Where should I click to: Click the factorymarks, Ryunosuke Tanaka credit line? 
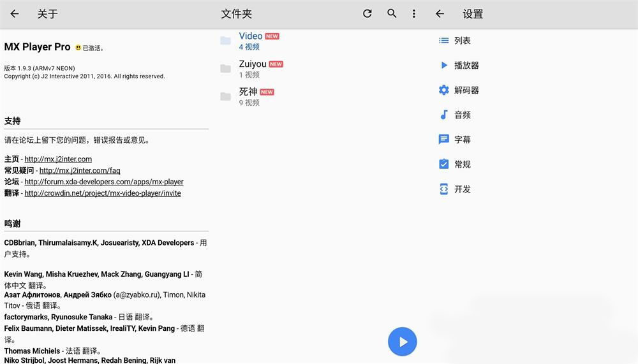coord(78,317)
